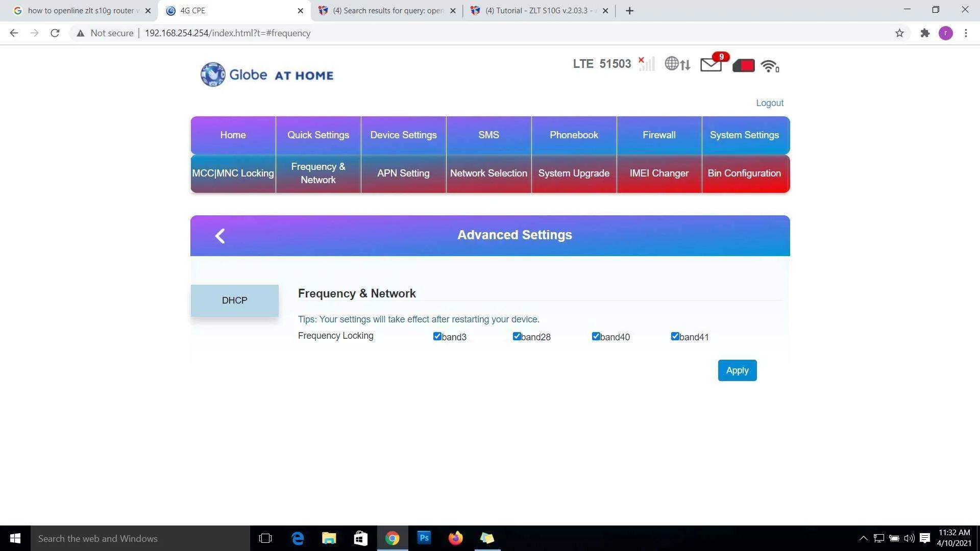Click the red battery status icon
Screen dimensions: 980x551
tap(743, 65)
